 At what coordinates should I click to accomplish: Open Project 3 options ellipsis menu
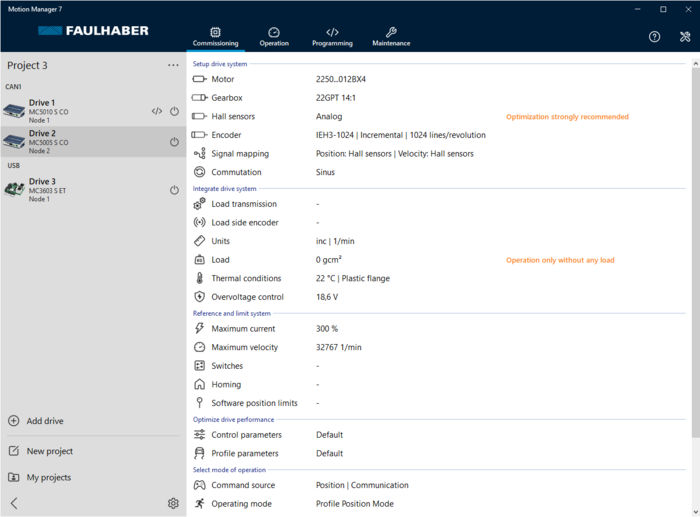click(173, 65)
